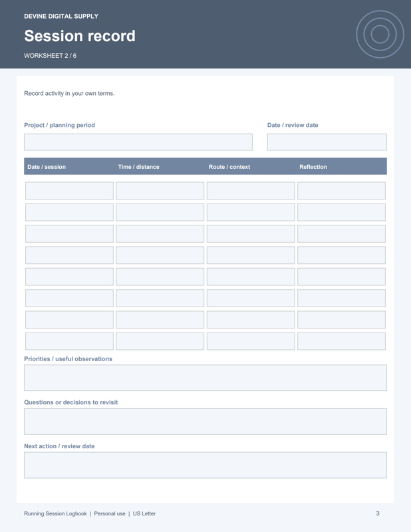Click the "Questions or decisions to revisit" label

point(71,402)
